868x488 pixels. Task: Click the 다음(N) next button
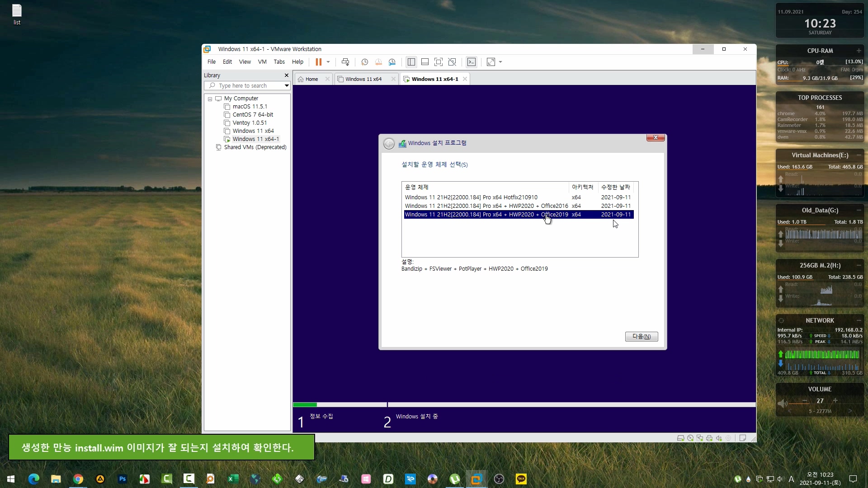641,337
